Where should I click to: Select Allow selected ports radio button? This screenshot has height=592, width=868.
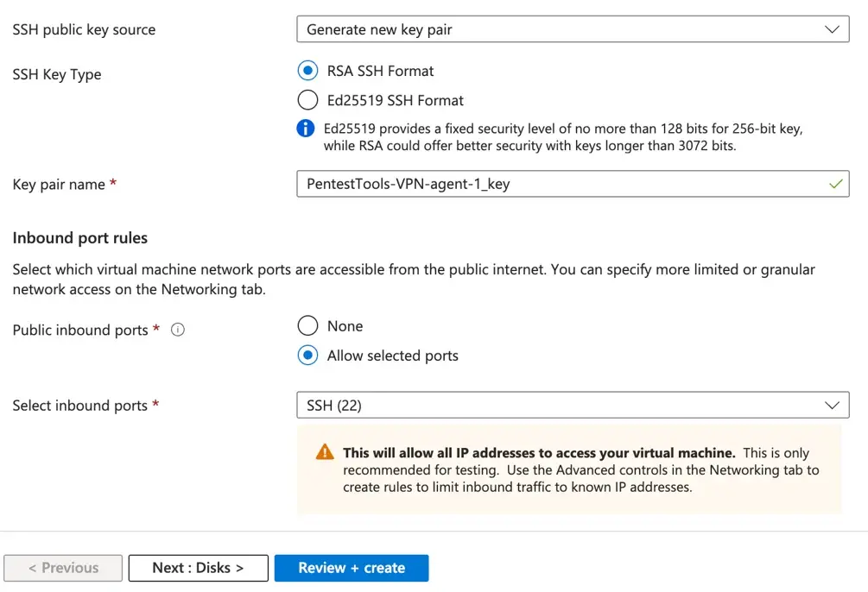point(307,356)
